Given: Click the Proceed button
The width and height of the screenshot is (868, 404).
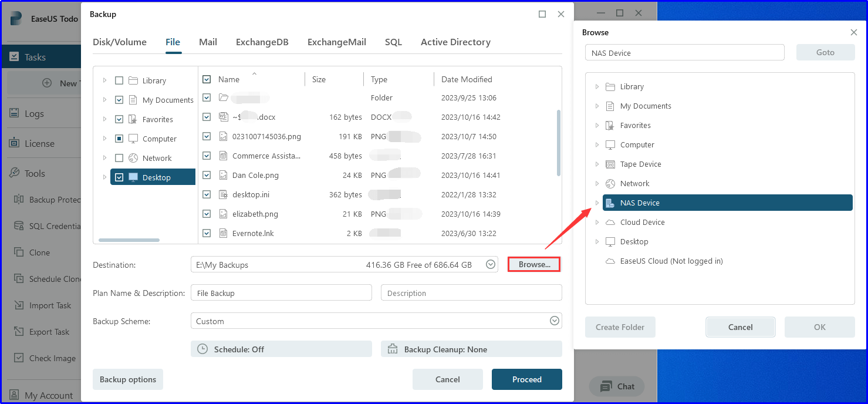Looking at the screenshot, I should [526, 379].
